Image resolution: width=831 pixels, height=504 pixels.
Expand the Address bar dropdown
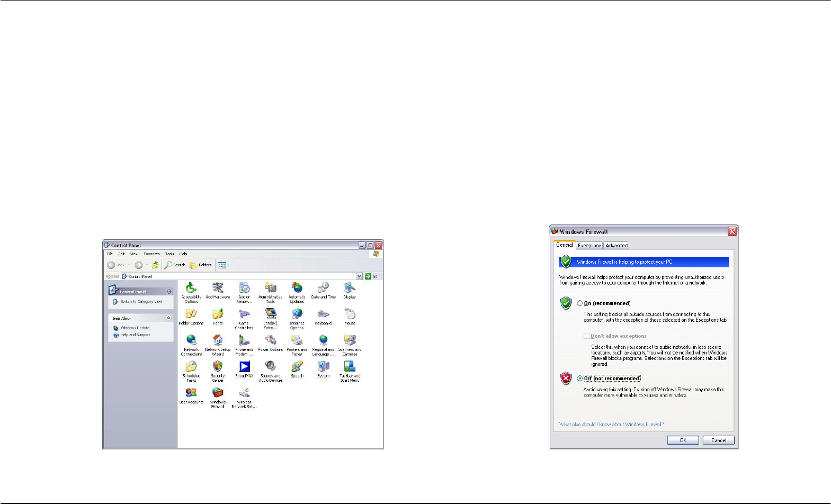pyautogui.click(x=360, y=276)
